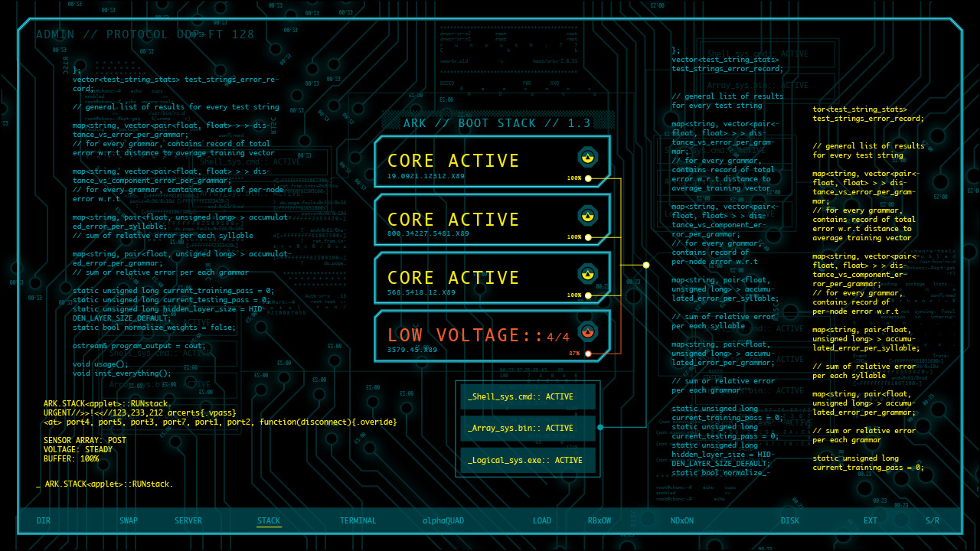The image size is (980, 551).
Task: Click the teal connector dot beside _Array_sys.bin
Action: click(x=600, y=427)
